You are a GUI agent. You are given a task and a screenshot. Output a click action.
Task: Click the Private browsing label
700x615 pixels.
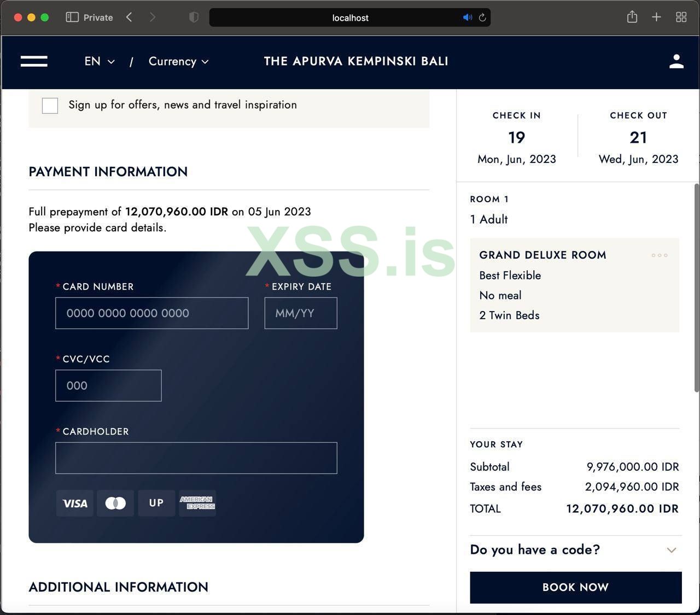(98, 17)
